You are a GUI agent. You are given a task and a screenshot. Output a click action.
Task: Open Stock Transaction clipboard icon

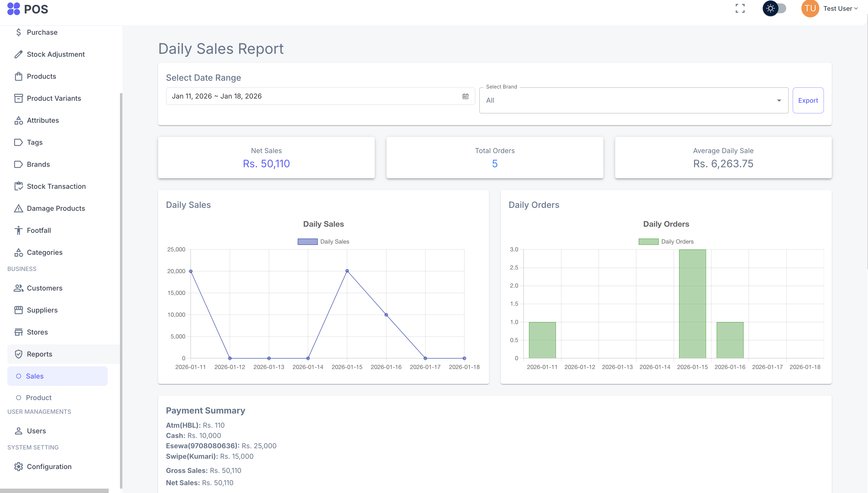[x=18, y=186]
